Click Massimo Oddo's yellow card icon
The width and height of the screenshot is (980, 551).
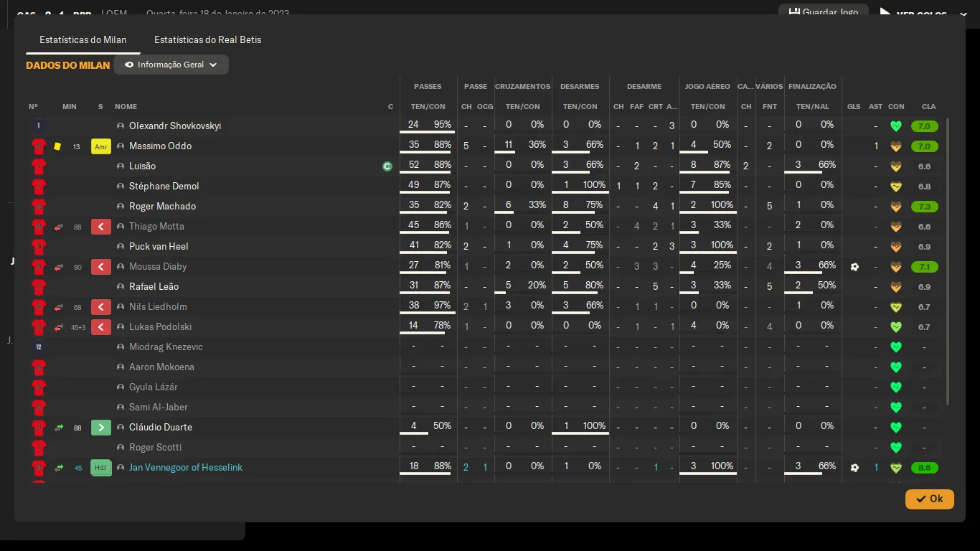[57, 146]
